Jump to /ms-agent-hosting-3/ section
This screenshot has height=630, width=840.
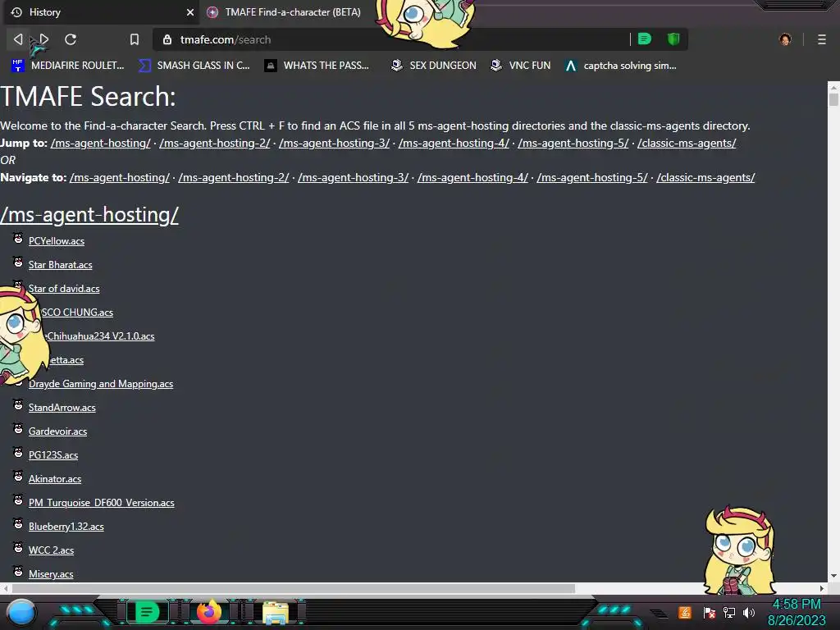click(x=334, y=143)
